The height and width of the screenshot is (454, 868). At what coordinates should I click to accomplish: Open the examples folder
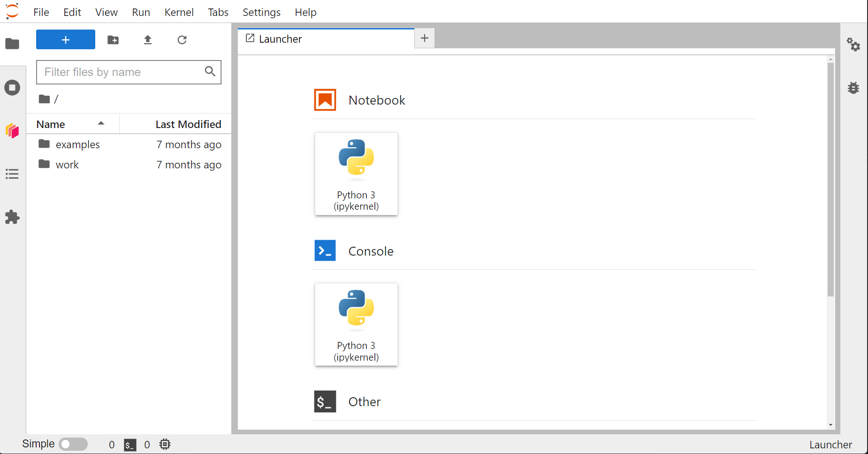77,144
